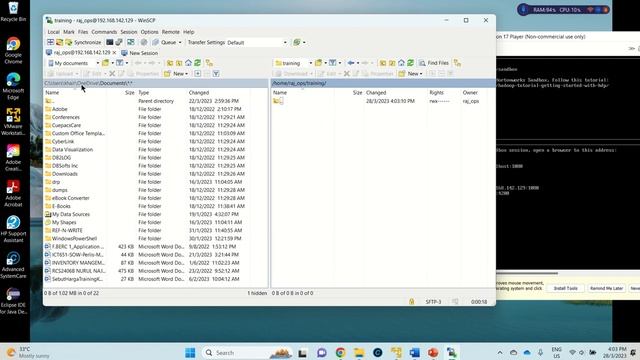Screen dimensions: 640x360
Task: Click Remind Me Later in VMware window
Action: [x=606, y=288]
